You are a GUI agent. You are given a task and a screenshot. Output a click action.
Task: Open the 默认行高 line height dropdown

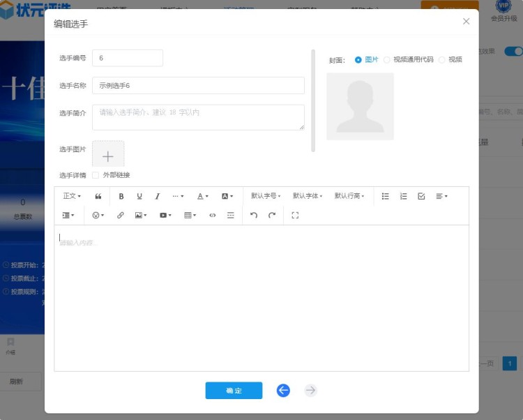(349, 197)
